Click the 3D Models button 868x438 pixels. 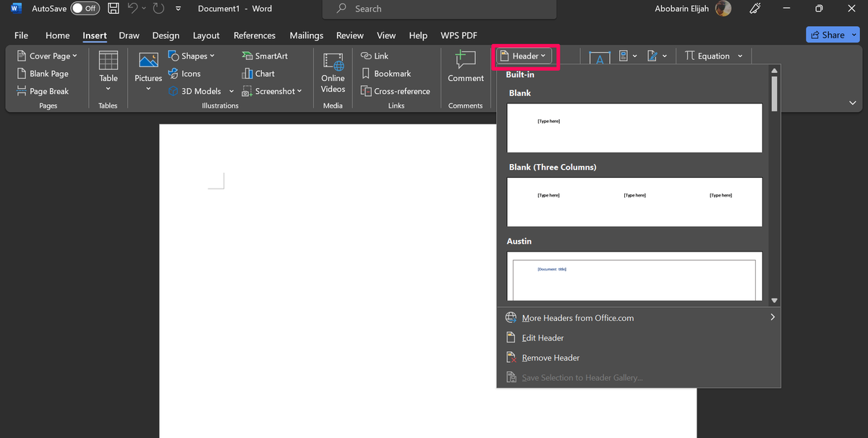[x=195, y=91]
